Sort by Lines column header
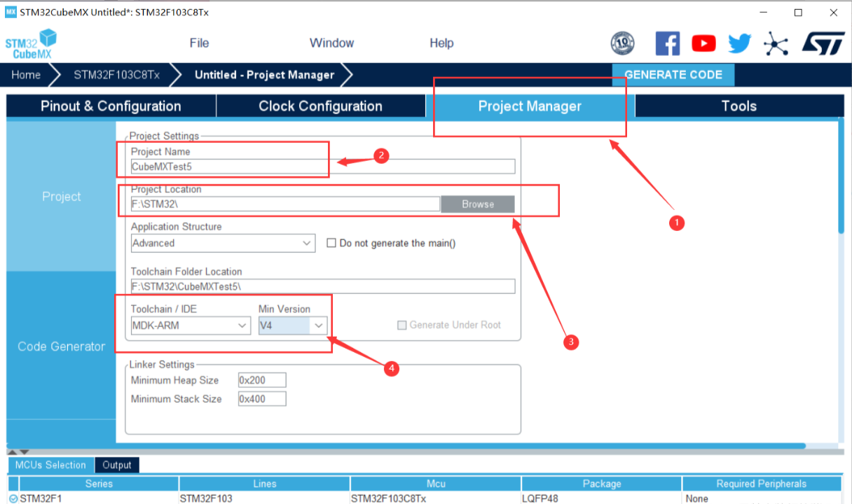 pos(264,484)
